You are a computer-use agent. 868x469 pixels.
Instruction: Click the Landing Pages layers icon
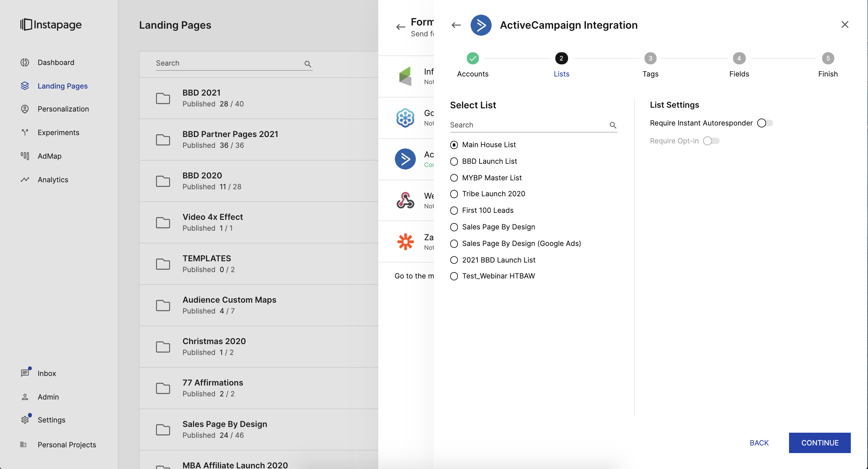coord(25,86)
